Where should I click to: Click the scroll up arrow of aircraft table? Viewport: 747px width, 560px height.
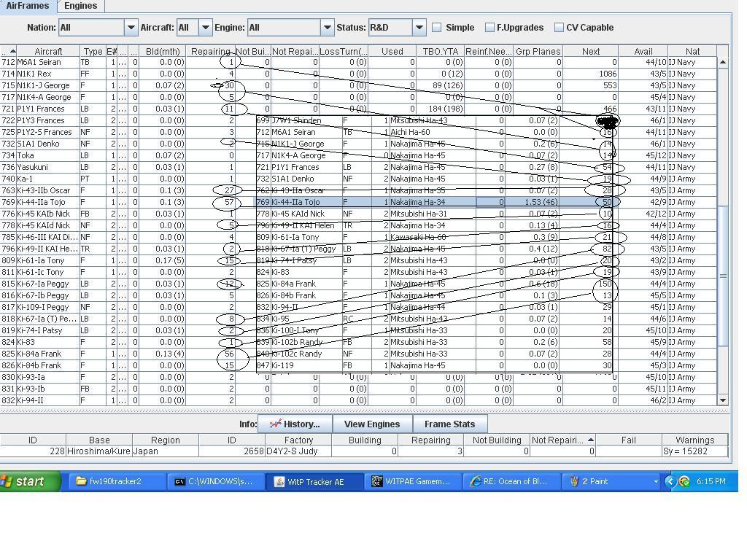pos(723,63)
